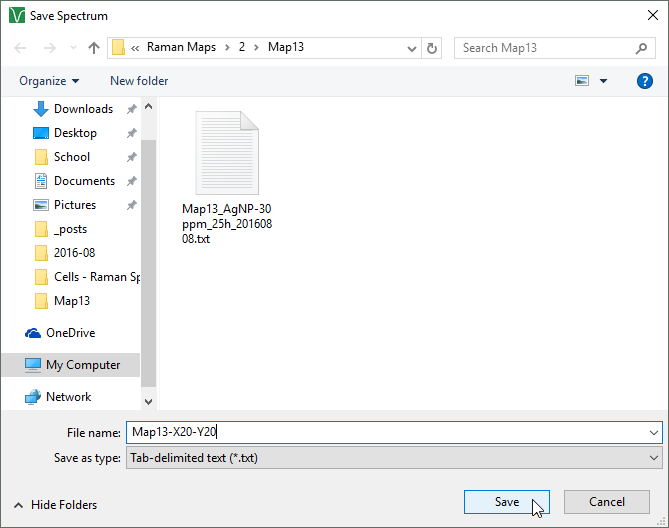Viewport: 669px width, 528px height.
Task: Open Network in the navigation pane
Action: (x=68, y=397)
